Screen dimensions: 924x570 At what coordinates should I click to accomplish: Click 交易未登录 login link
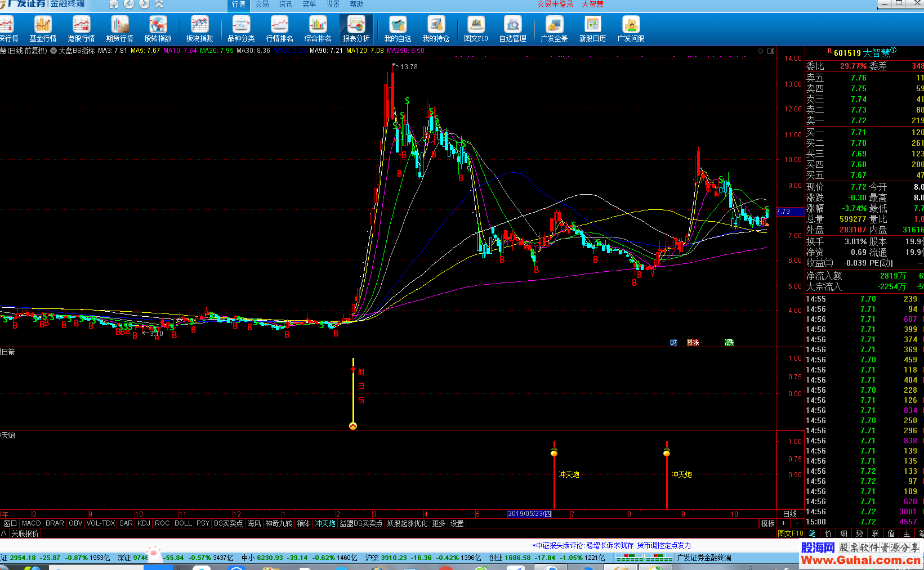coord(555,5)
